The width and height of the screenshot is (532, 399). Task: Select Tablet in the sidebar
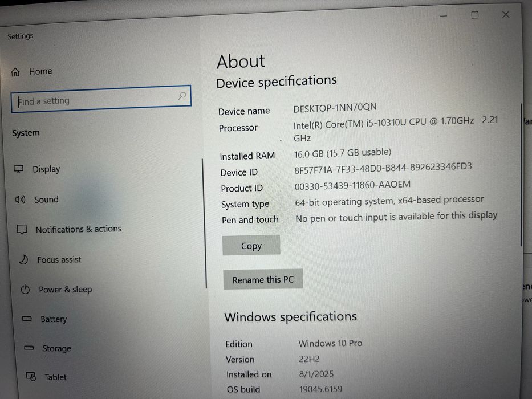click(x=56, y=377)
